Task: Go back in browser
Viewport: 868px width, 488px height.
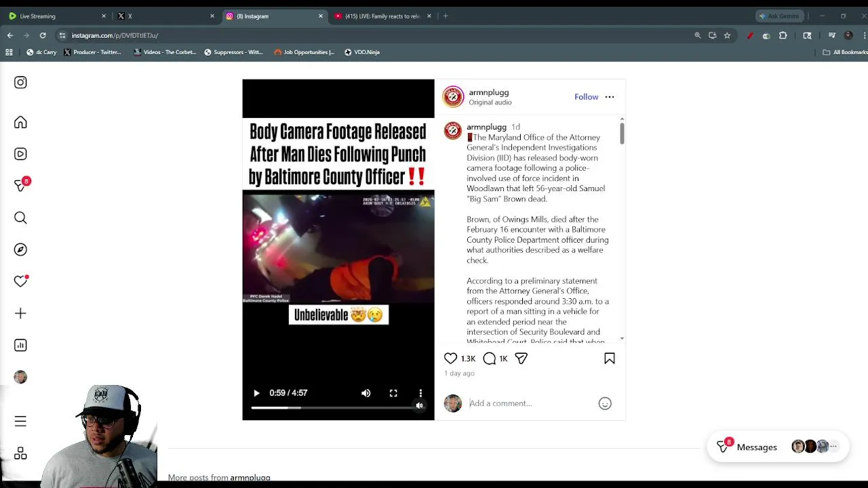Action: click(x=10, y=35)
